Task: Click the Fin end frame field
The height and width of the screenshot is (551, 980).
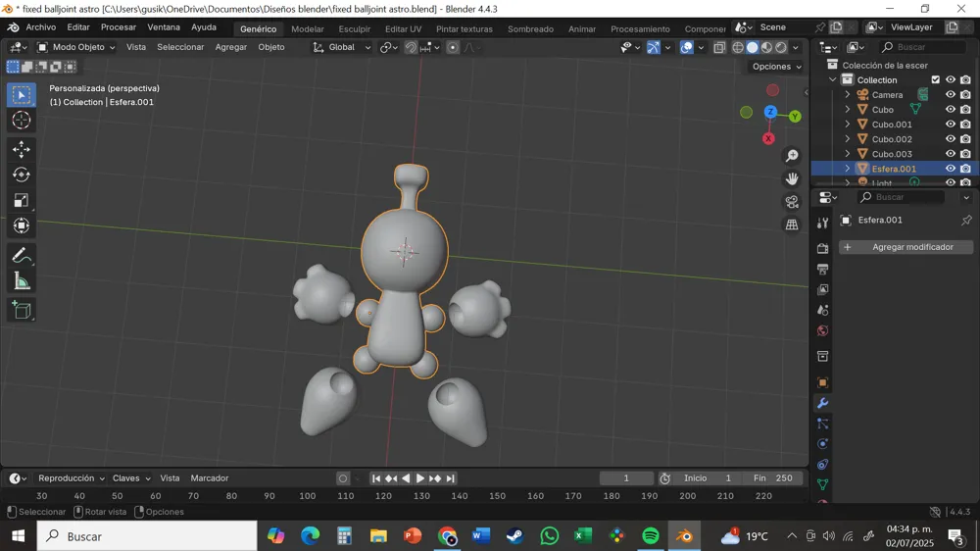Action: point(773,477)
